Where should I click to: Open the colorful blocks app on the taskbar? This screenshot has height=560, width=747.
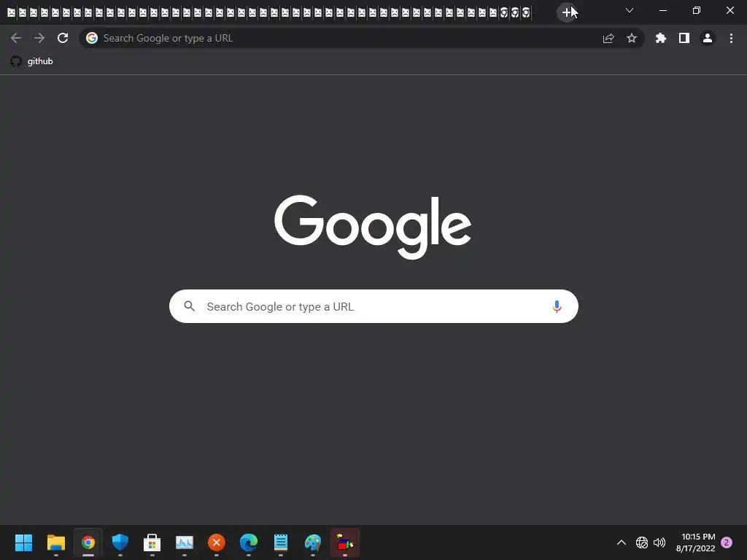point(345,542)
